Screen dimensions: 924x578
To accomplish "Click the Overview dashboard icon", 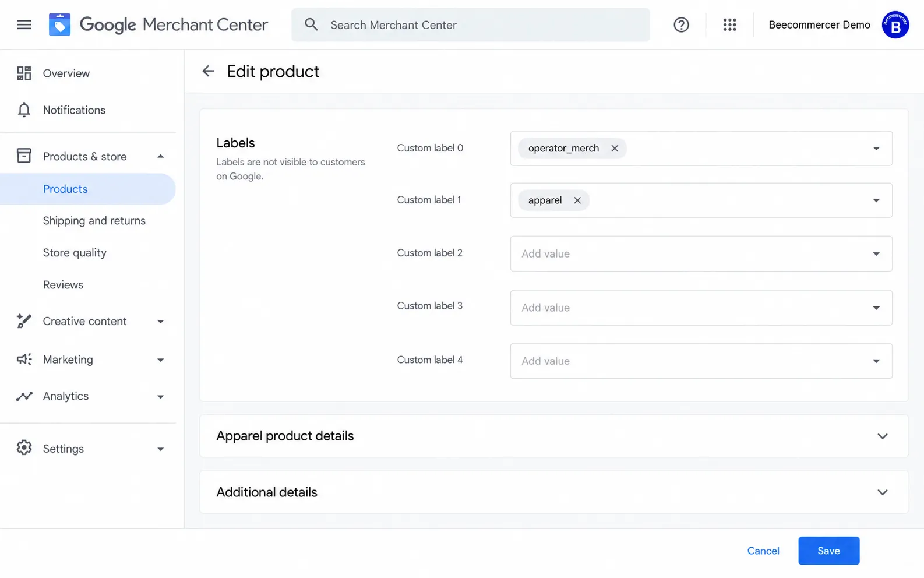I will coord(24,73).
